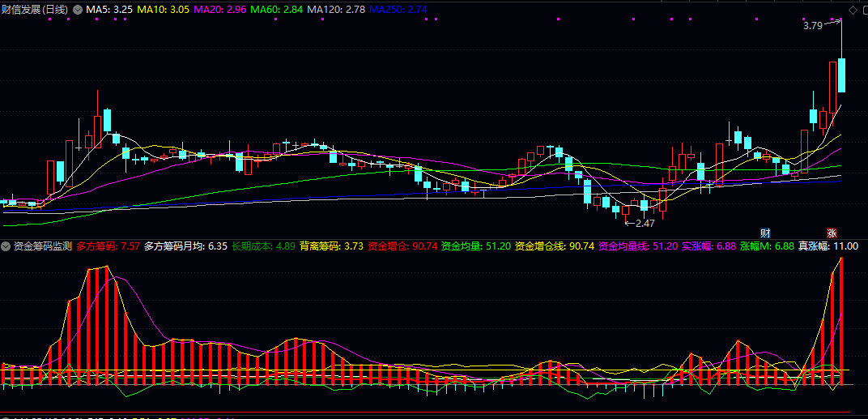
Task: Click the 资金筹码监测 indicator name
Action: (43, 246)
